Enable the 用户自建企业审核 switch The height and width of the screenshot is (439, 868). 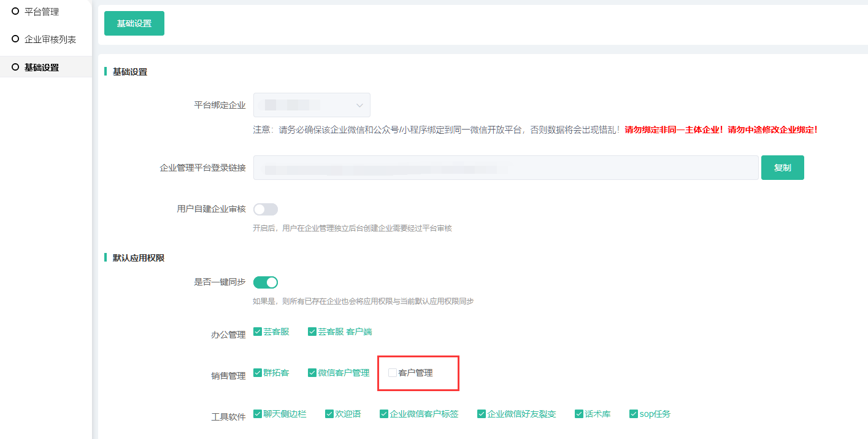coord(266,209)
